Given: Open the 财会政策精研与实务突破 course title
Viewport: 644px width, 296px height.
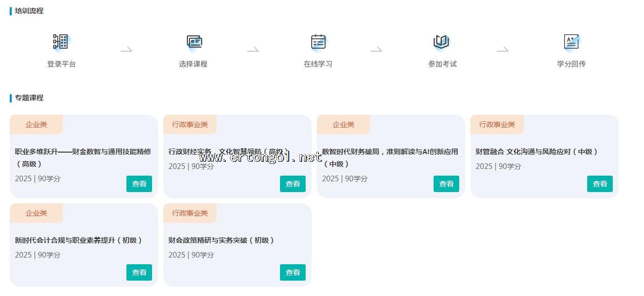Looking at the screenshot, I should [x=221, y=240].
